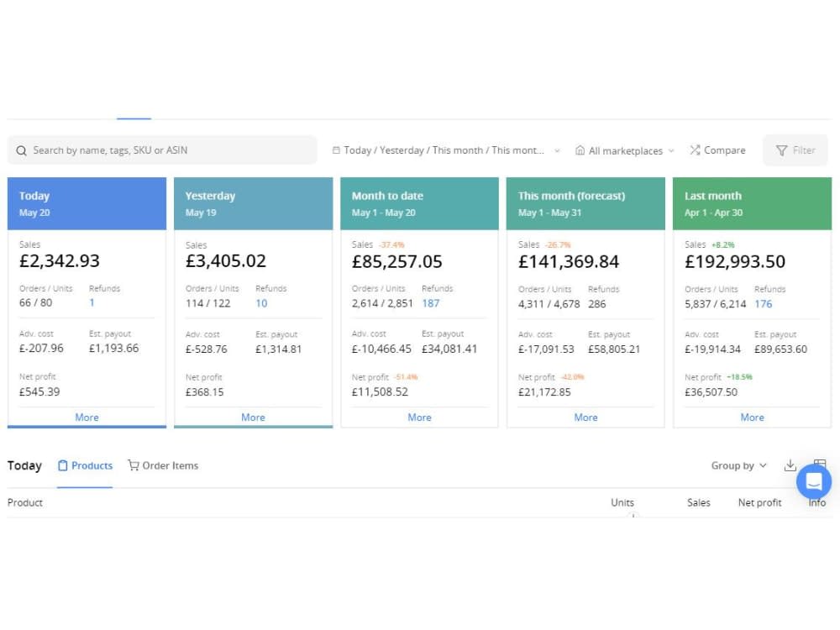Click Last month sales £192,993.50

[x=735, y=261]
